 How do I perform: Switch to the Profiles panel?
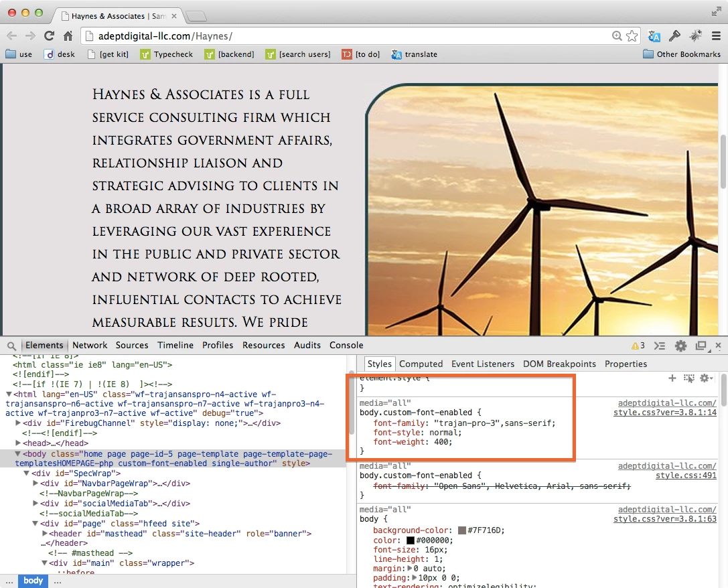click(x=217, y=346)
